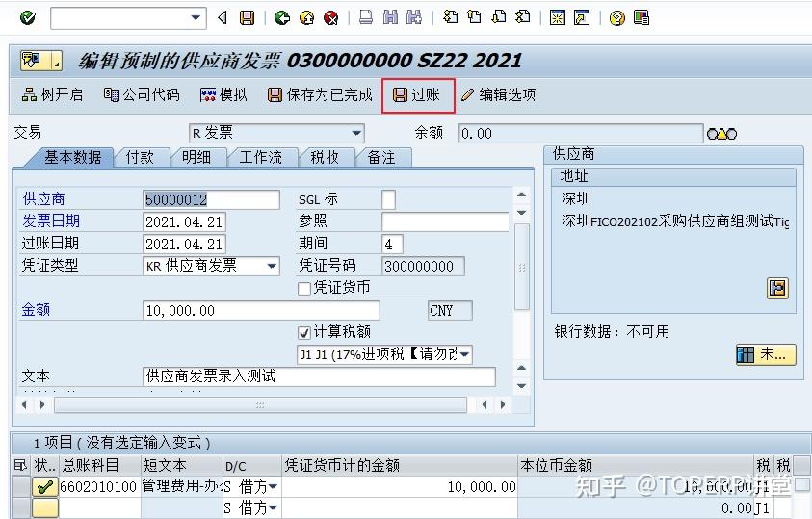Open the messages icon beside the title

click(40, 61)
